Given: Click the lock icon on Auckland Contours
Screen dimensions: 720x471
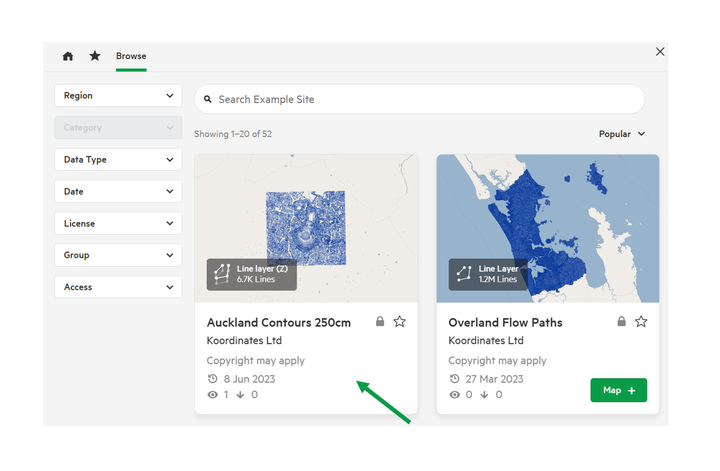Looking at the screenshot, I should [x=380, y=321].
